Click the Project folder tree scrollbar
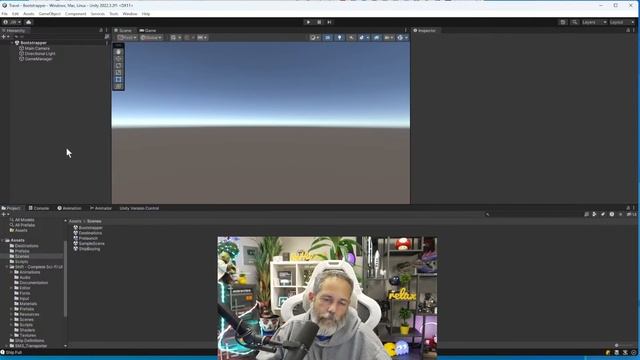640x360 pixels. pos(65,278)
